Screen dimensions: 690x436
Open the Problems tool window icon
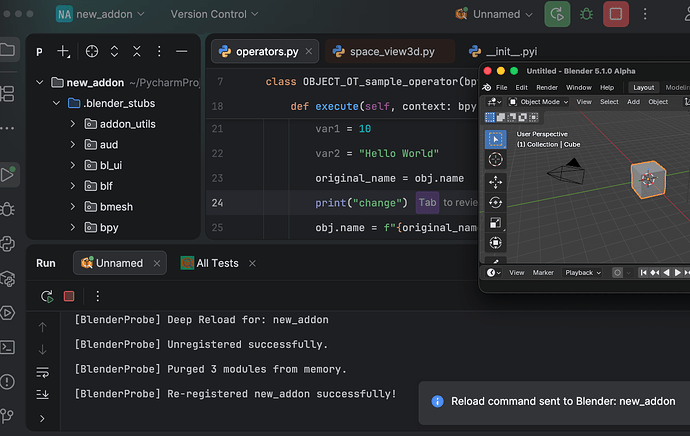[x=7, y=382]
